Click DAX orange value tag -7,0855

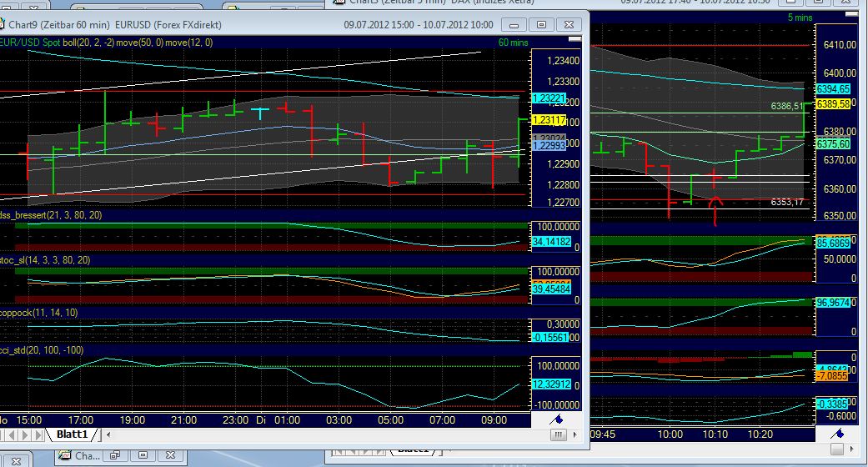tap(832, 375)
